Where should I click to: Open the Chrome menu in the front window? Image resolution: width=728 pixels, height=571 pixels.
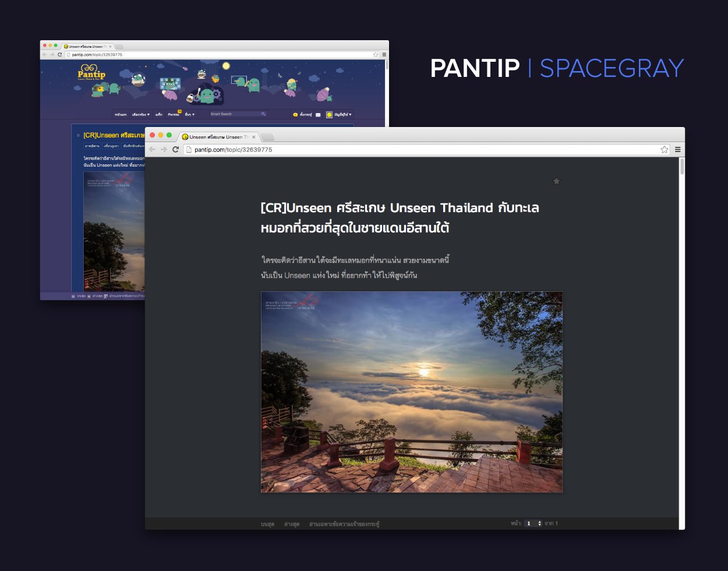(678, 150)
